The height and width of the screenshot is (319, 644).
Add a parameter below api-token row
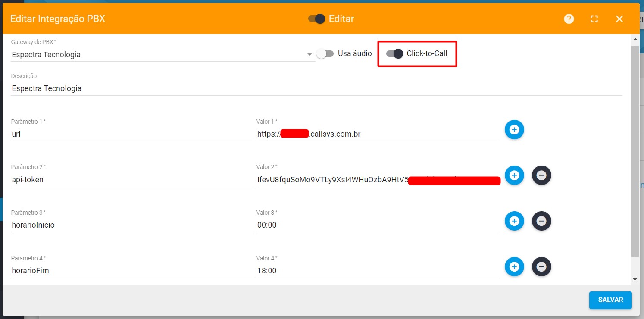coord(514,175)
